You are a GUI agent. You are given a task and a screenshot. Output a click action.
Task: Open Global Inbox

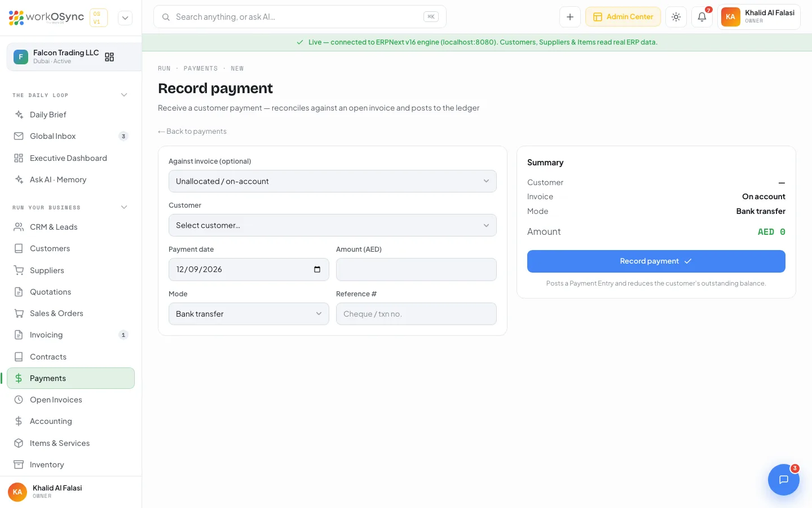pos(70,136)
